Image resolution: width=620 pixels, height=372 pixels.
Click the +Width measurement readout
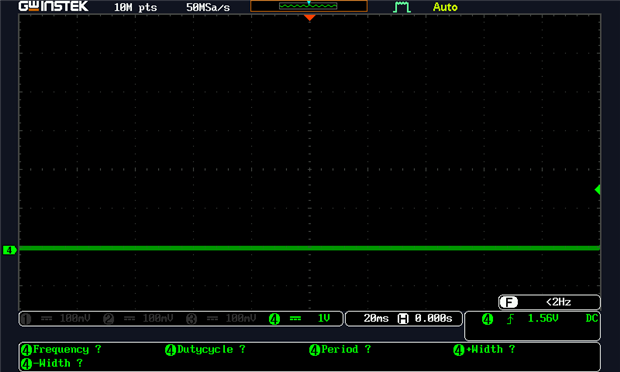[x=484, y=349]
